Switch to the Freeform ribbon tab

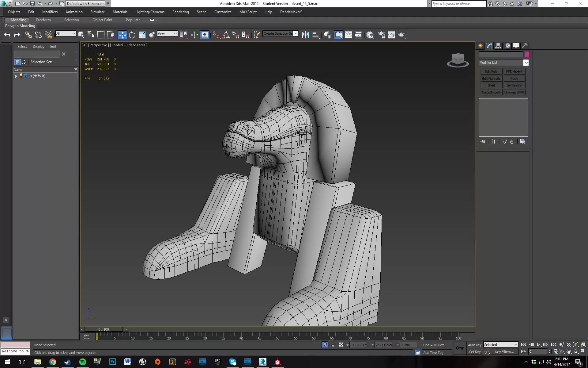[43, 20]
